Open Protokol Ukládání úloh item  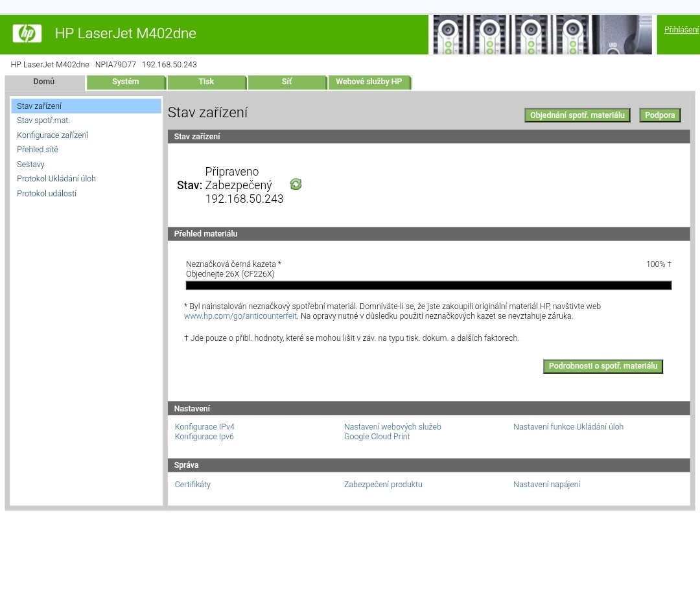56,179
